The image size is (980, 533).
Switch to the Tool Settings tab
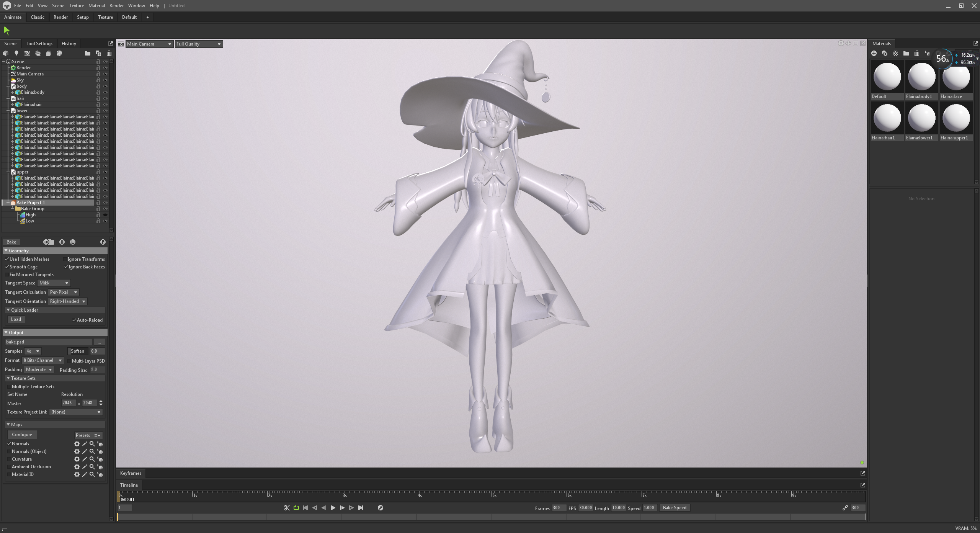pyautogui.click(x=39, y=44)
